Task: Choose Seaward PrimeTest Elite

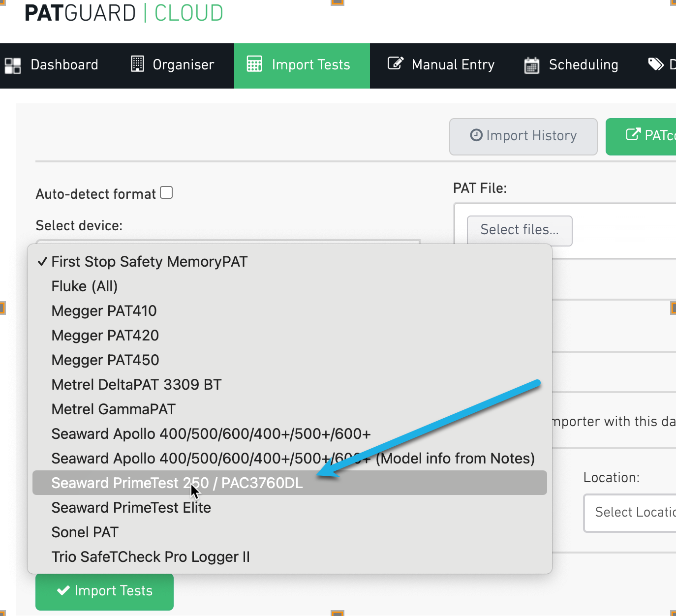Action: click(x=290, y=507)
